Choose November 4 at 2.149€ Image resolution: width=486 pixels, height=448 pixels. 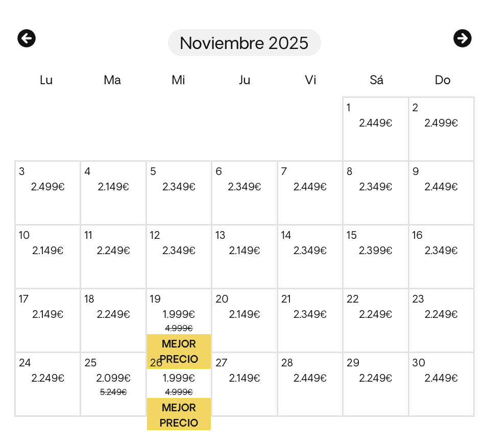tap(113, 193)
